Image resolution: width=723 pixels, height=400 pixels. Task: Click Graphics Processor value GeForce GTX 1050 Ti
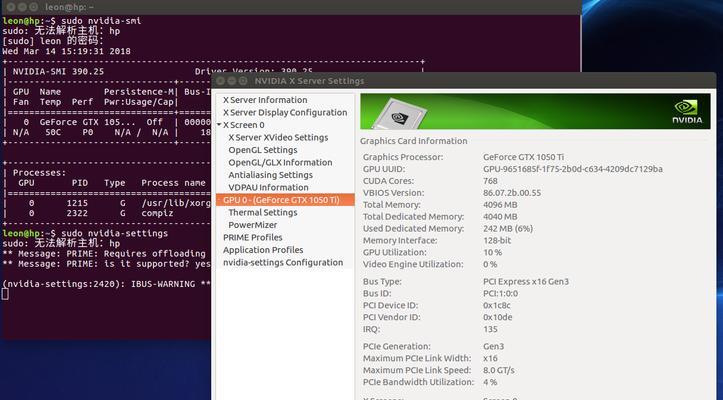(x=523, y=157)
